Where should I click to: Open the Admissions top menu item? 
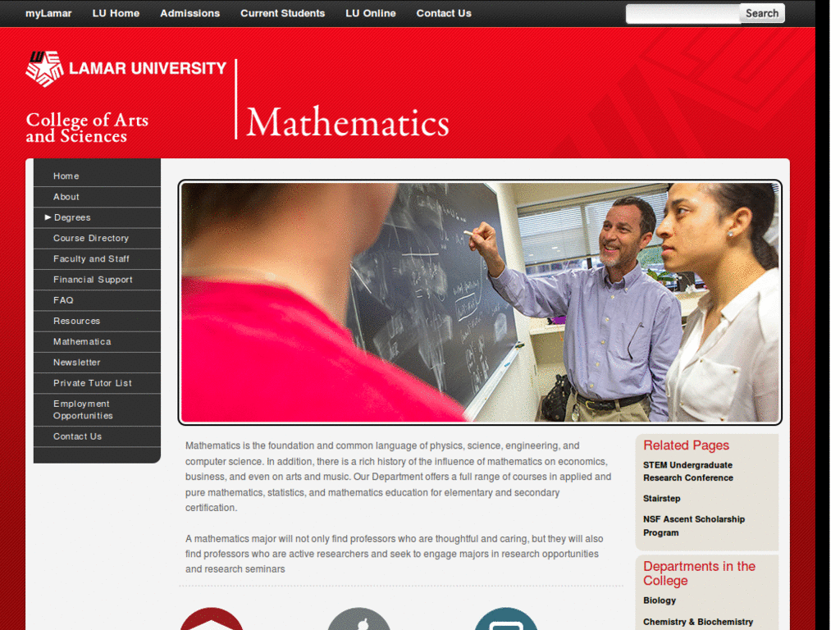coord(189,13)
